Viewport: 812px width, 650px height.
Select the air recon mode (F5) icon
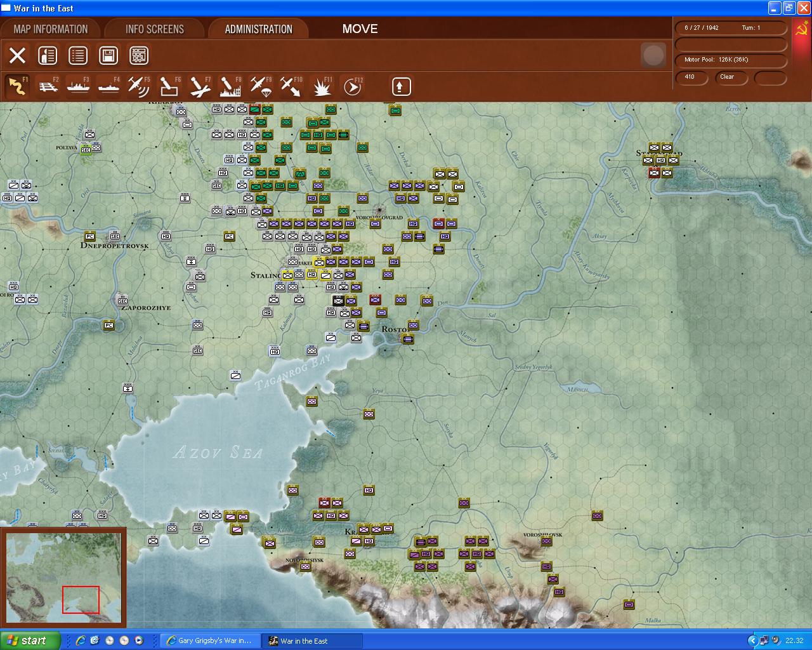139,86
